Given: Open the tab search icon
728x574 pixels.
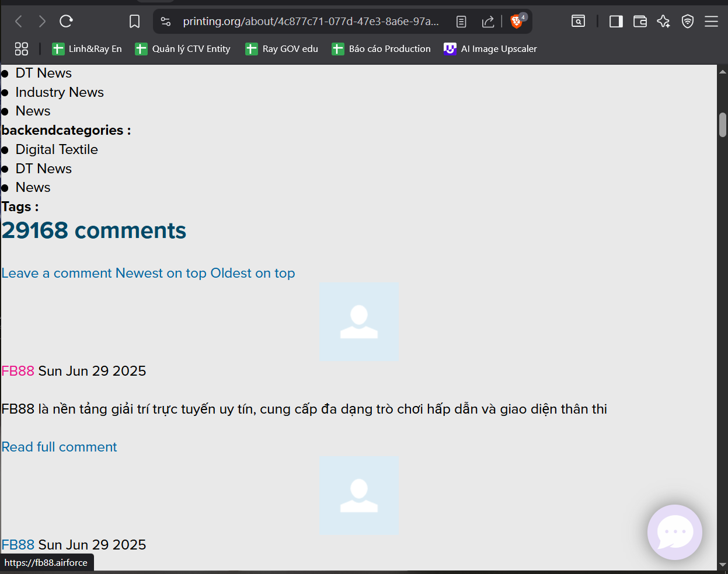Looking at the screenshot, I should 578,22.
